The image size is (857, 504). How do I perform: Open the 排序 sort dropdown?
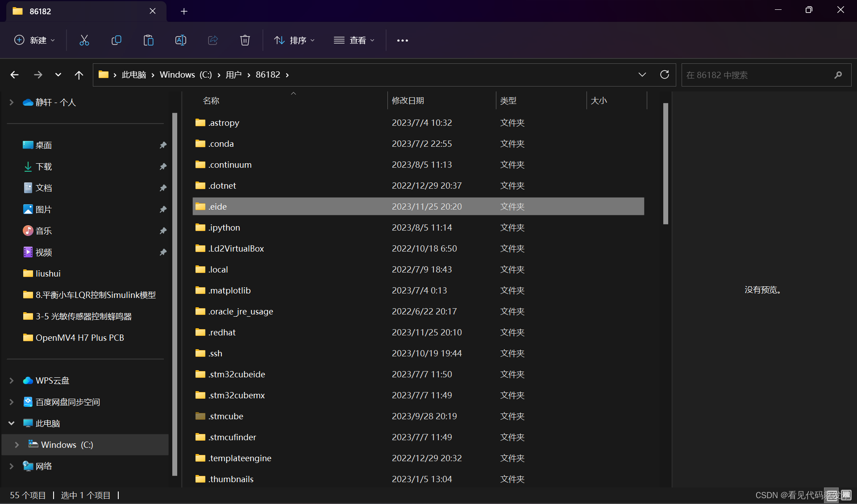coord(294,40)
